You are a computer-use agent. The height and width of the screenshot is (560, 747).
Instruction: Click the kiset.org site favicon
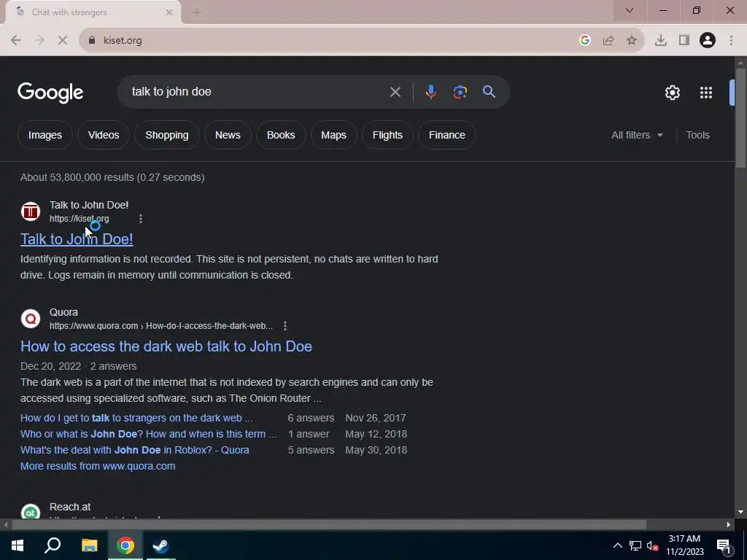coord(31,211)
